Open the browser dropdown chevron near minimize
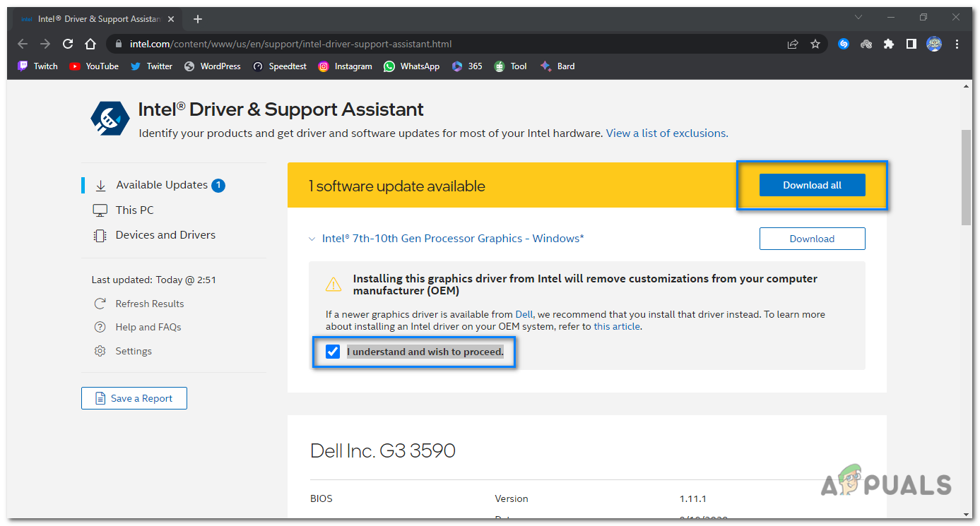Viewport: 980px width, 526px height. click(858, 17)
